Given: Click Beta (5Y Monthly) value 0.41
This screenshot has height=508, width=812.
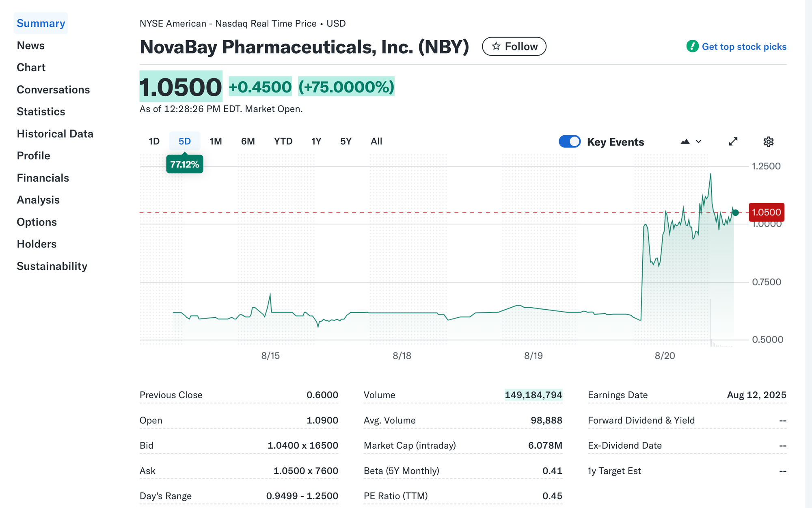Looking at the screenshot, I should [x=552, y=471].
